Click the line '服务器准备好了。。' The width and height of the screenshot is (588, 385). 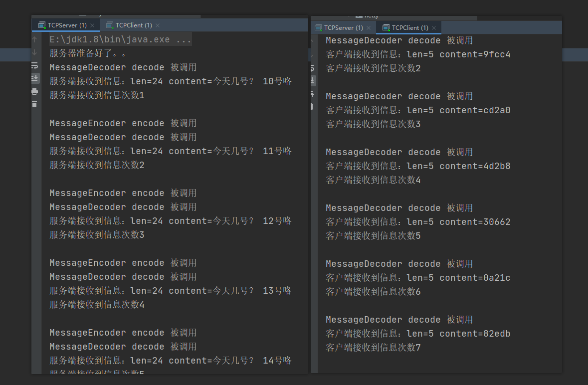(x=88, y=53)
